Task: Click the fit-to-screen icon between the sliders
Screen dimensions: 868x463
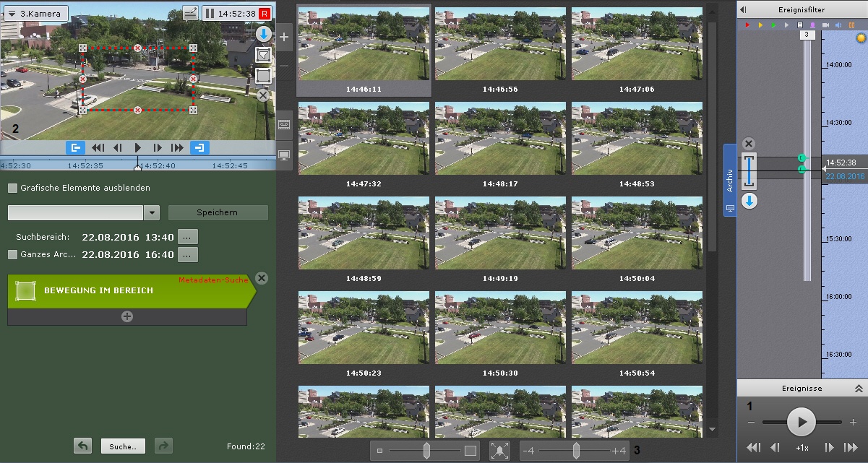Action: tap(499, 451)
